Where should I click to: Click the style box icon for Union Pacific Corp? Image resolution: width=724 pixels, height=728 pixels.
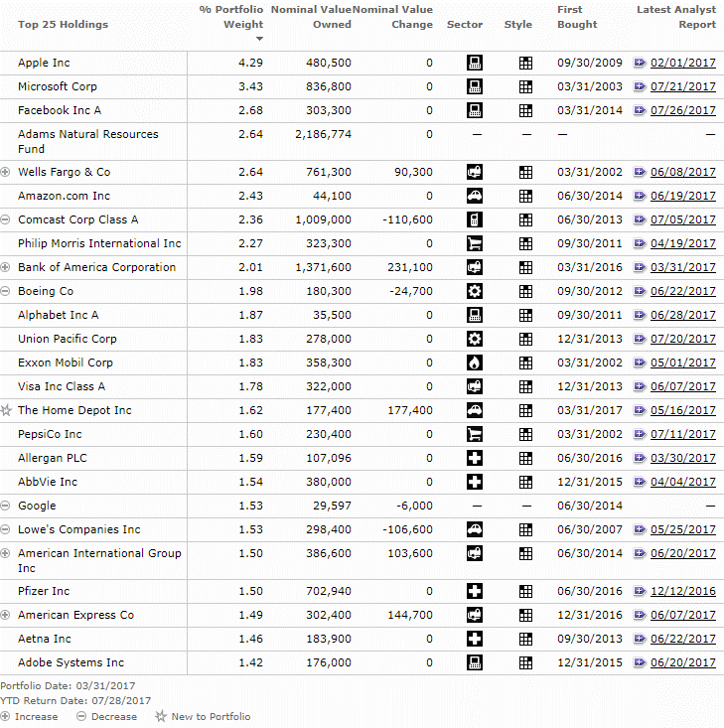pos(525,340)
